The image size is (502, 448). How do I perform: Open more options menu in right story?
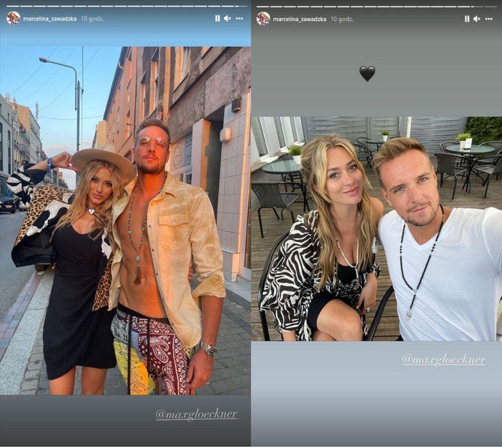coord(489,19)
